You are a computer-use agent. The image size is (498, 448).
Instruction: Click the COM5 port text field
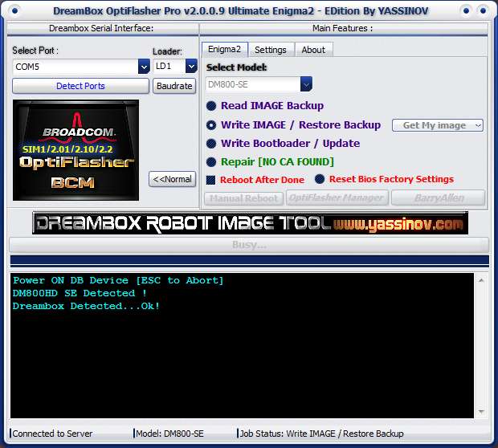[x=76, y=67]
